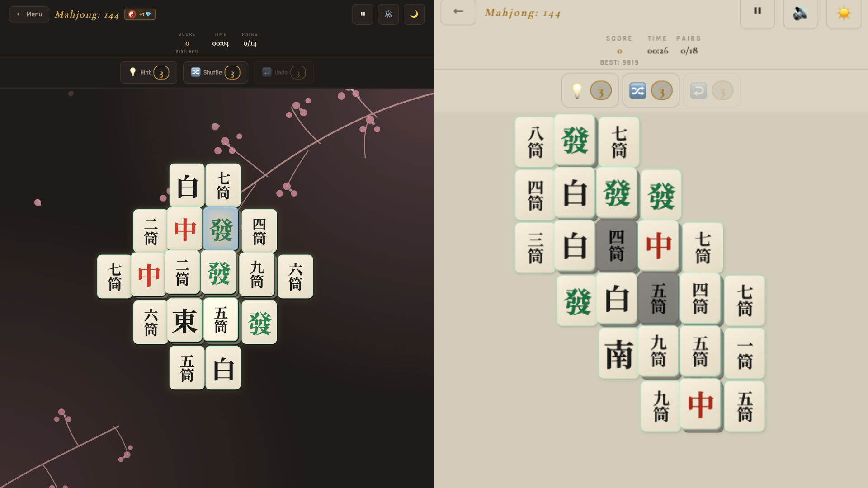Select the 七筒 tile in the light window's top row
The height and width of the screenshot is (488, 868).
pyautogui.click(x=619, y=142)
